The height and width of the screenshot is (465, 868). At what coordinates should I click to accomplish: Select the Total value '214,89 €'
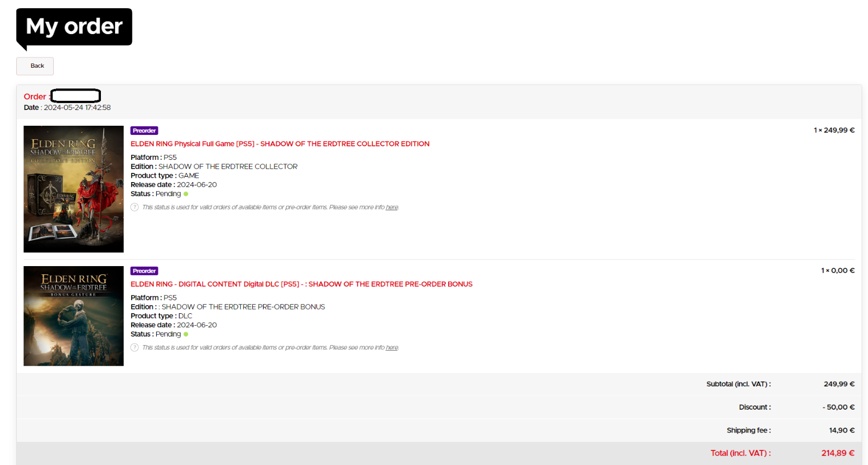838,453
